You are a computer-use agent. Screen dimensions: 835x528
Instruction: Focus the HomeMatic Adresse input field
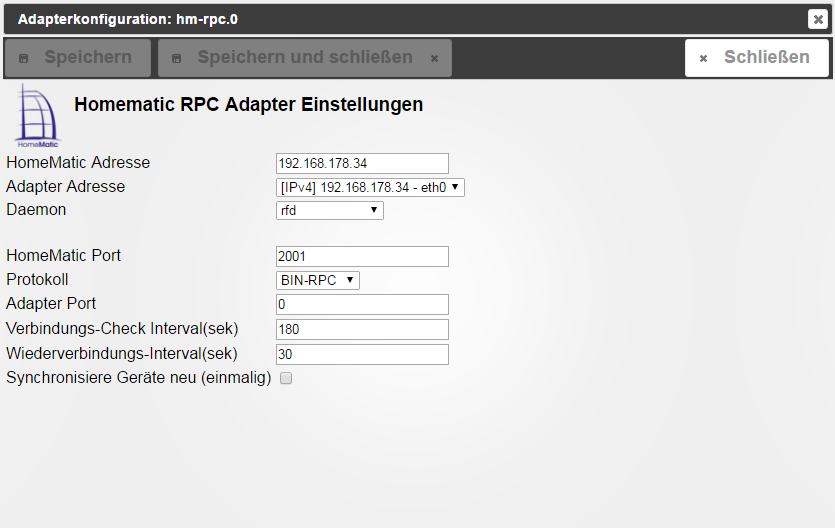362,163
